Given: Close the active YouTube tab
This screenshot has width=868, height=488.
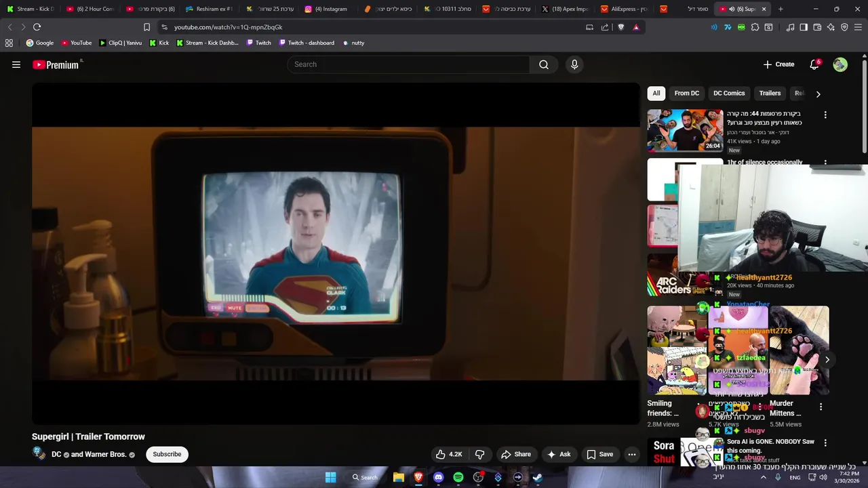Looking at the screenshot, I should tap(764, 9).
